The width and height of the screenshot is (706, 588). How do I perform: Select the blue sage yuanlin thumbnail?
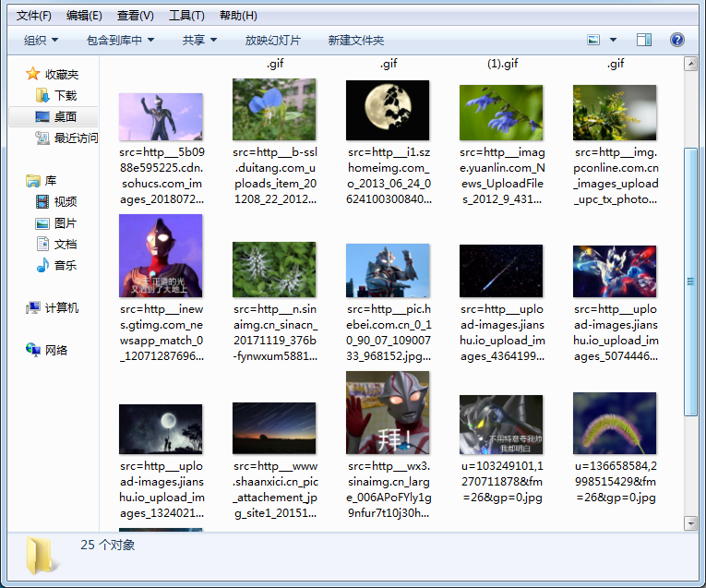coord(501,113)
